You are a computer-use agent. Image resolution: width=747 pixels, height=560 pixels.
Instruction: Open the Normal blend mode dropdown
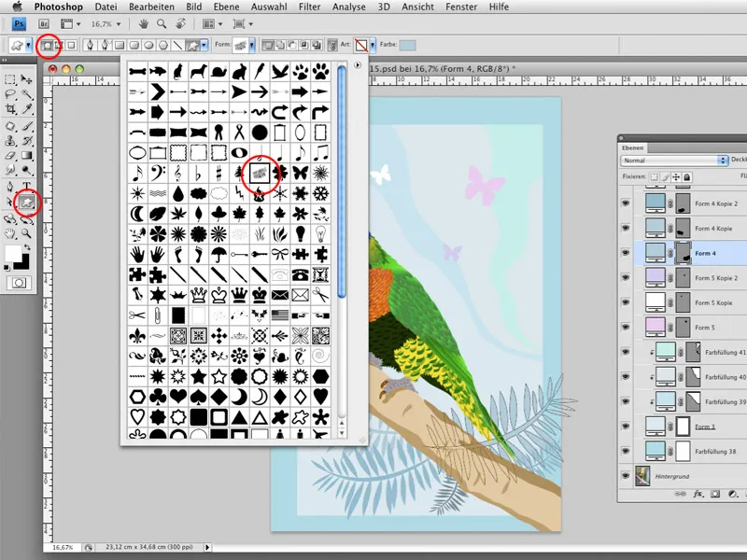click(724, 160)
